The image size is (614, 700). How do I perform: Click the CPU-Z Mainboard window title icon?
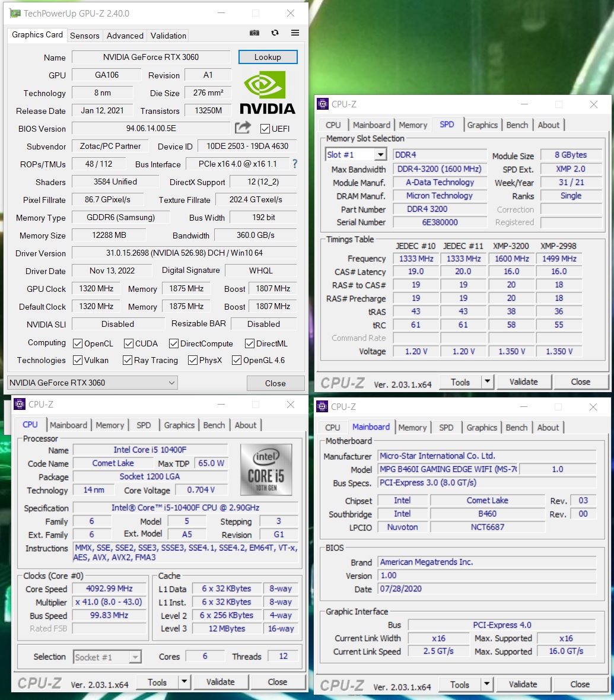pos(322,406)
